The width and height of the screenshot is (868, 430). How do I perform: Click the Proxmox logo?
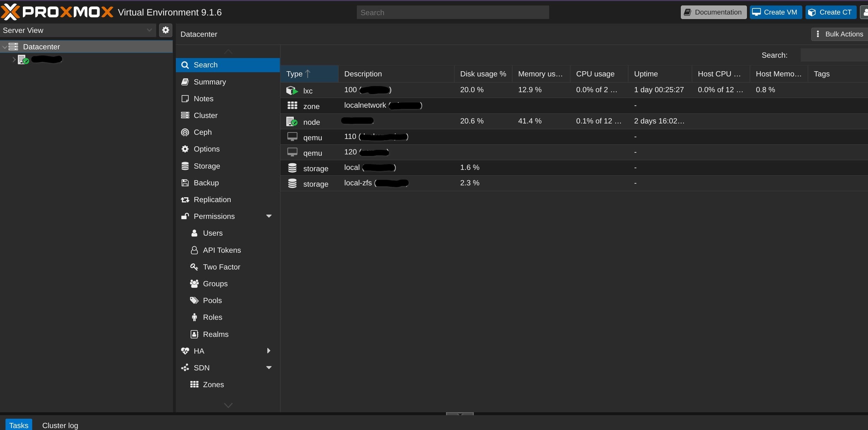tap(57, 12)
